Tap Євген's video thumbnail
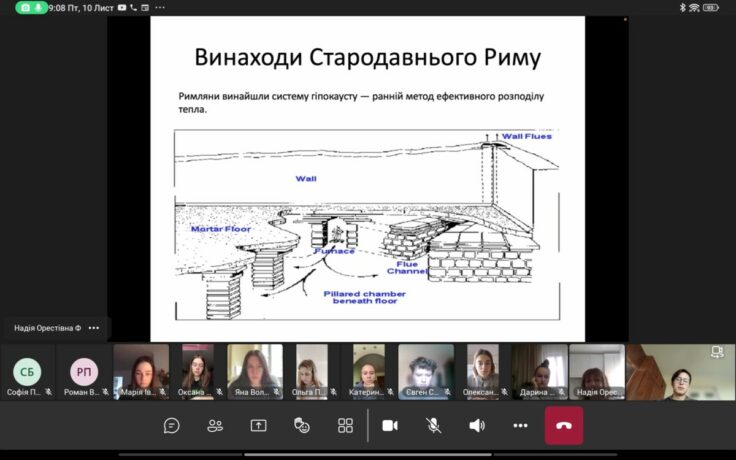This screenshot has width=736, height=460. pos(426,372)
